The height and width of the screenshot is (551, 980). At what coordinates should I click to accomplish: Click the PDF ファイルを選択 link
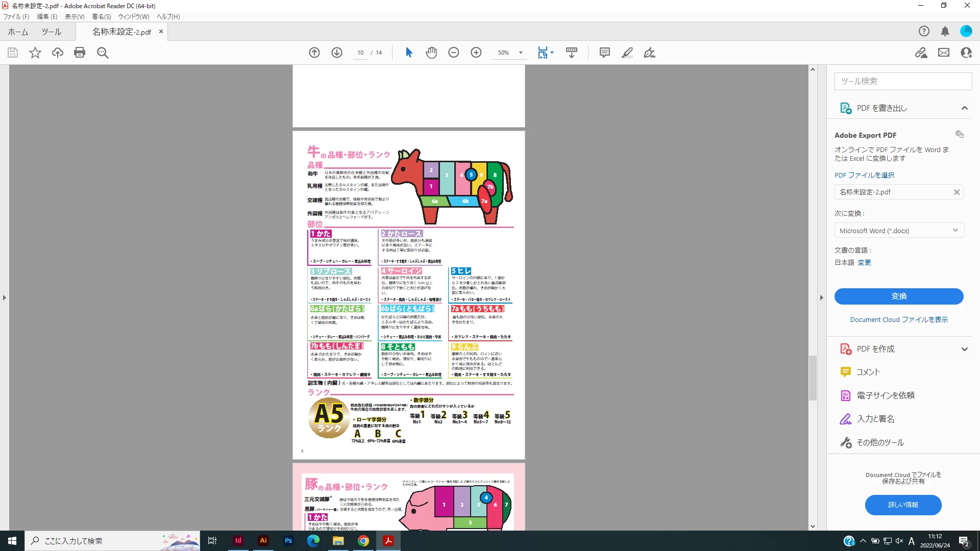tap(864, 175)
